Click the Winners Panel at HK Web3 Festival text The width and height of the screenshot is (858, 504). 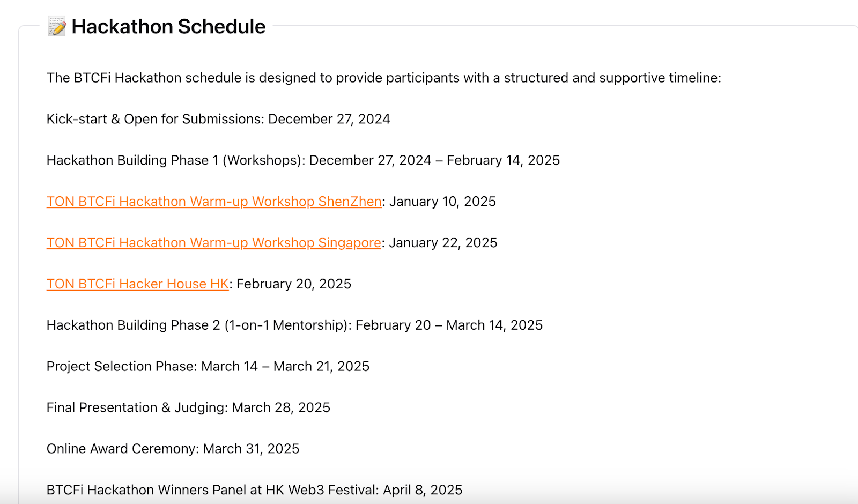tap(212, 490)
